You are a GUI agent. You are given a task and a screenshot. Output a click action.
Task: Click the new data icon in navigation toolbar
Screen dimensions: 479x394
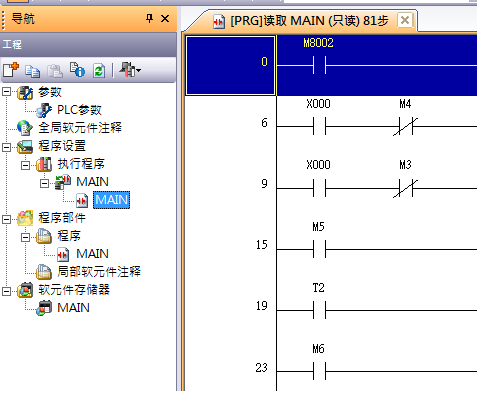point(11,70)
